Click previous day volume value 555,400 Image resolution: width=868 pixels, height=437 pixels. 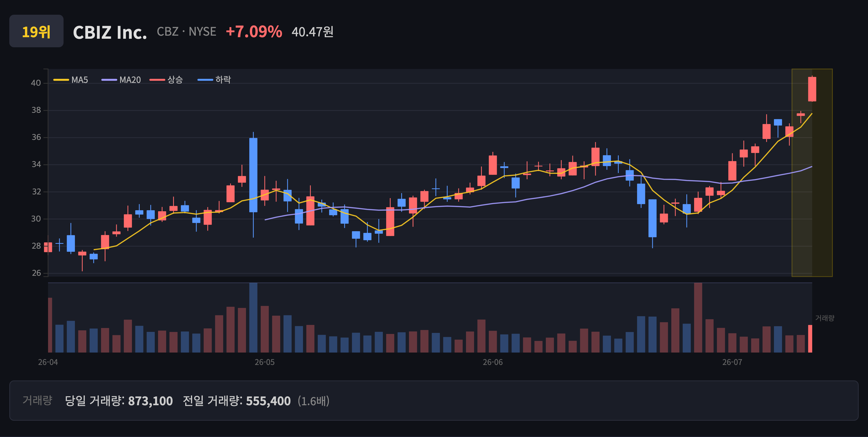pyautogui.click(x=268, y=401)
